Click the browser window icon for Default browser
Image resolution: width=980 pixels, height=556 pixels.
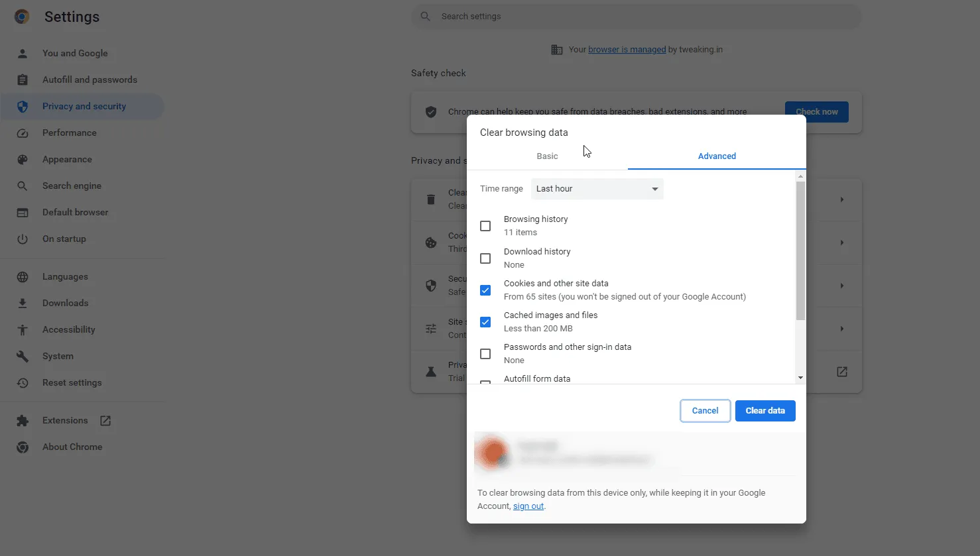pyautogui.click(x=23, y=212)
